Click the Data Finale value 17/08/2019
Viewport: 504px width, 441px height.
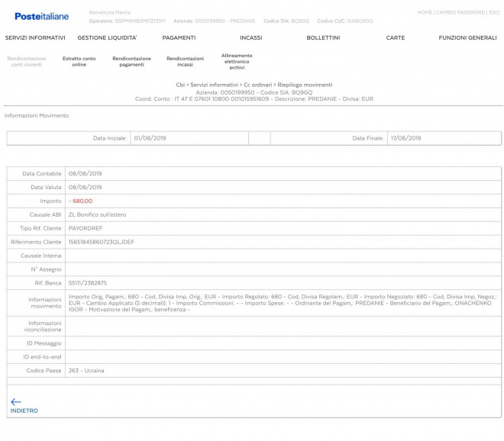pos(405,138)
